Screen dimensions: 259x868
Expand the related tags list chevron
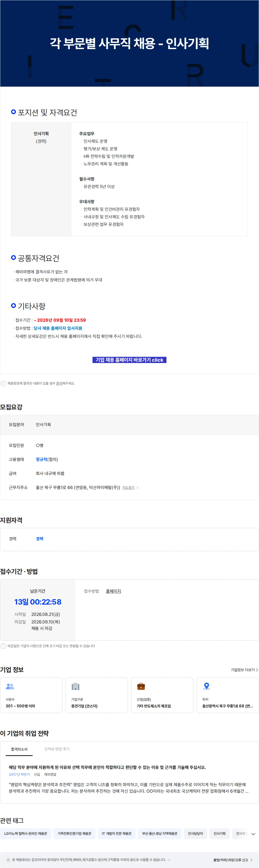coord(253,834)
